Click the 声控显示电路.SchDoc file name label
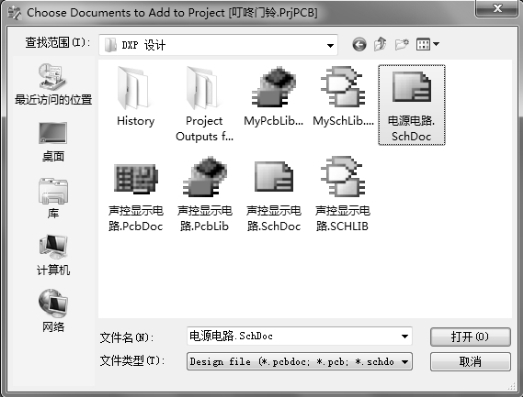Viewport: 523px width, 397px height. (x=274, y=219)
